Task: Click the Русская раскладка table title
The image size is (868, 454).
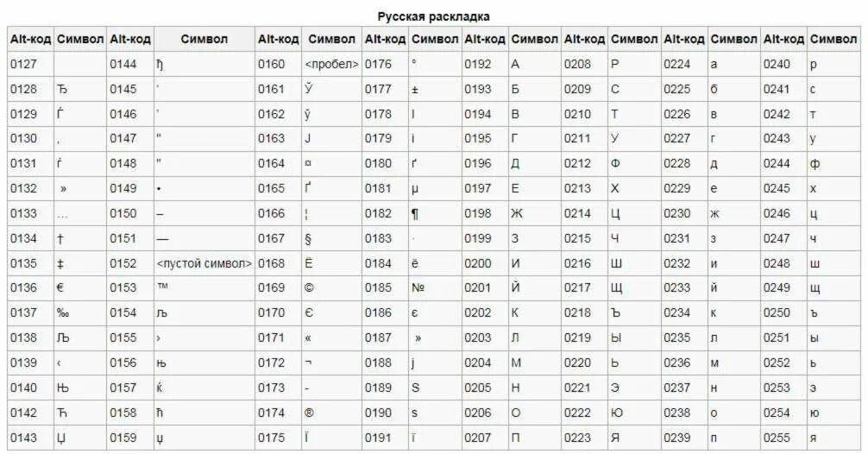Action: coord(433,16)
